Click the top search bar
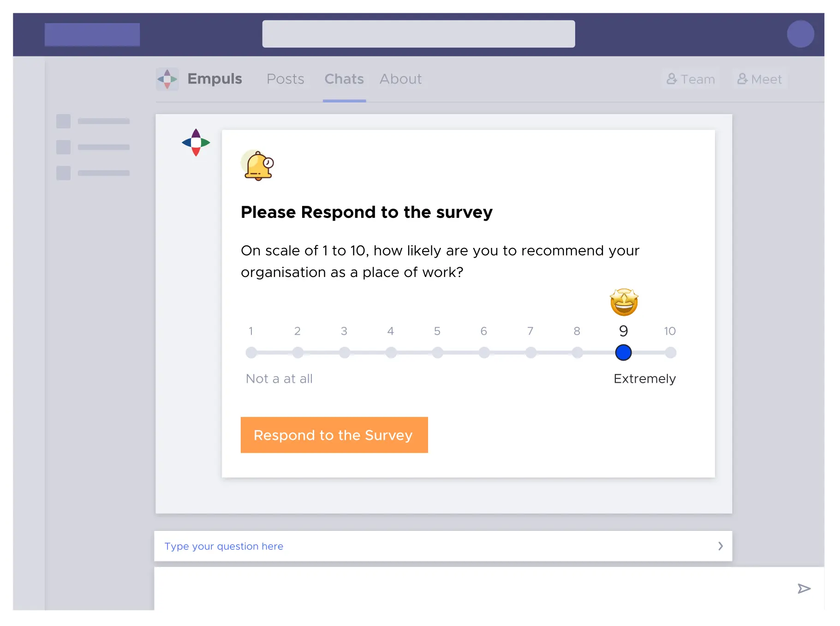This screenshot has width=840, height=626. pos(418,34)
